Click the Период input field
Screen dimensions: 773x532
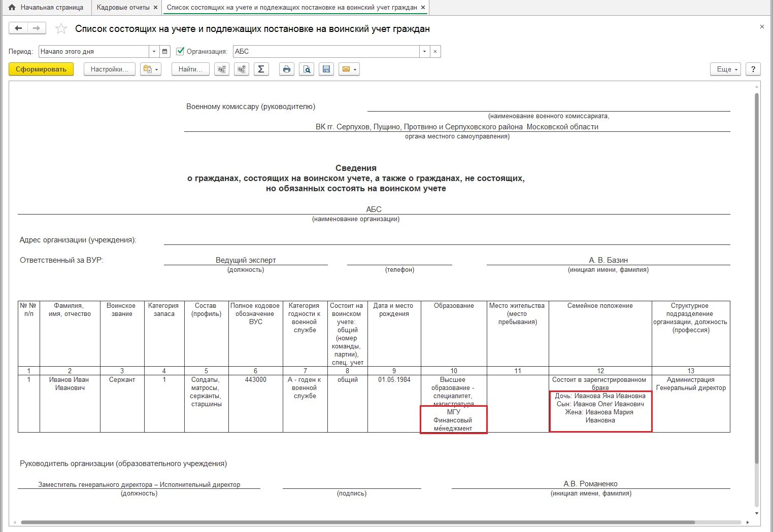point(94,51)
